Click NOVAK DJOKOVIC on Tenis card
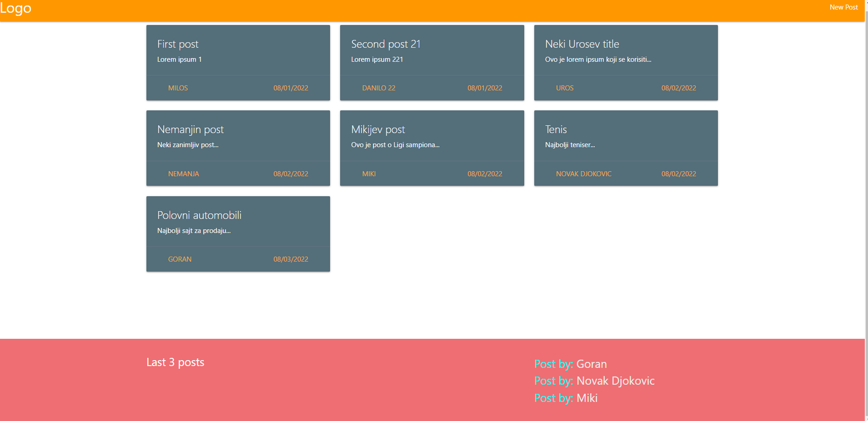This screenshot has width=868, height=421. tap(584, 173)
